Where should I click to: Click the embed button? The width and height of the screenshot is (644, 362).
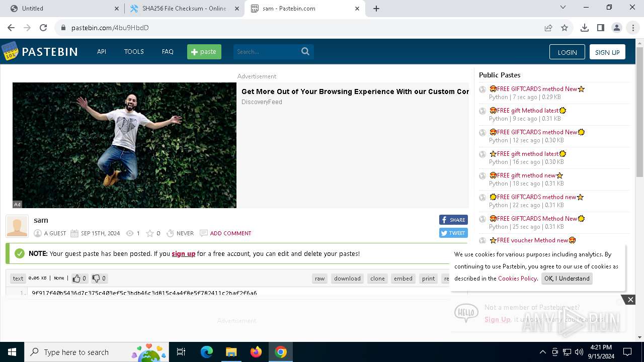403,278
